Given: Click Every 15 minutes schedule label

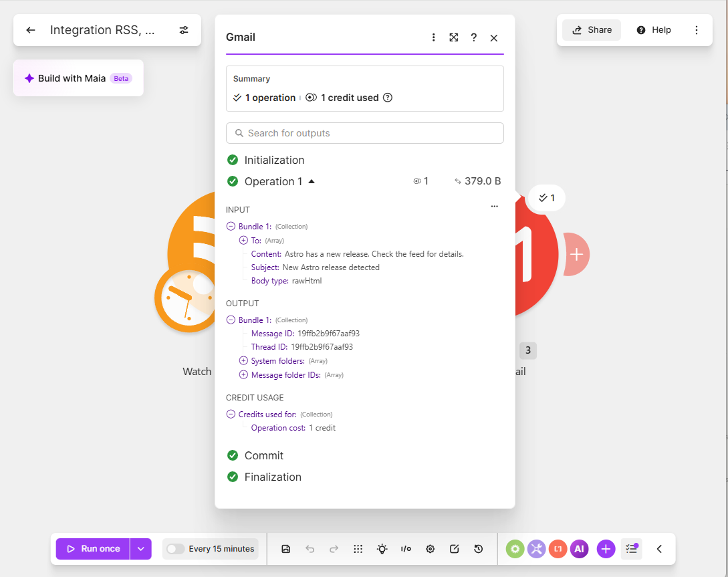Looking at the screenshot, I should coord(221,549).
